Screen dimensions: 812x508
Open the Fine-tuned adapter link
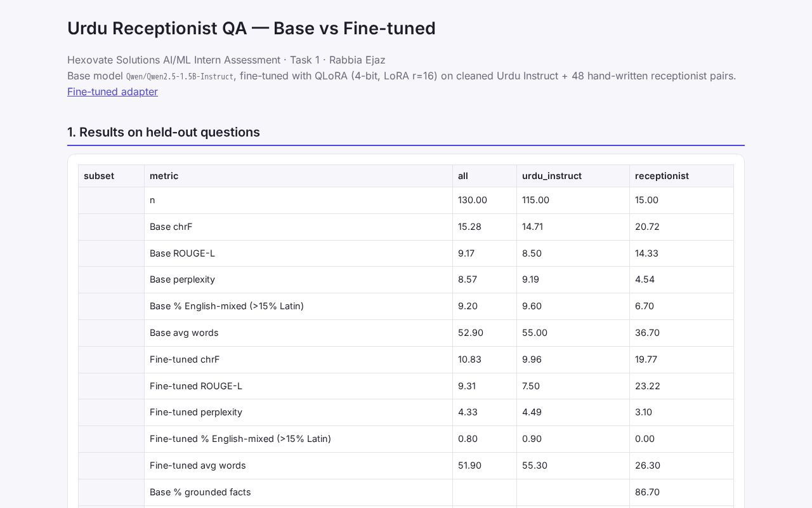[x=112, y=91]
